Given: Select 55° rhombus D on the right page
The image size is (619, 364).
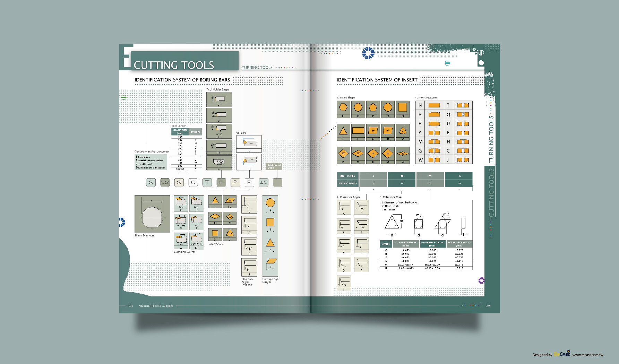Looking at the screenshot, I should [358, 155].
